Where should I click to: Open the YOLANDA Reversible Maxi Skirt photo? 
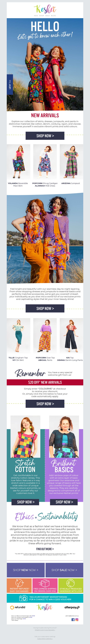click(x=19, y=162)
